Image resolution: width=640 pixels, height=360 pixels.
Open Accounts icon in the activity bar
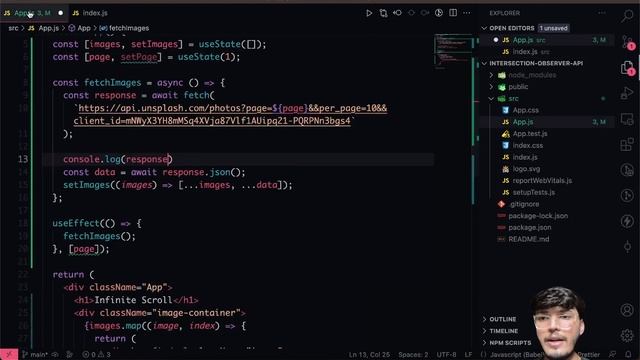point(627,310)
